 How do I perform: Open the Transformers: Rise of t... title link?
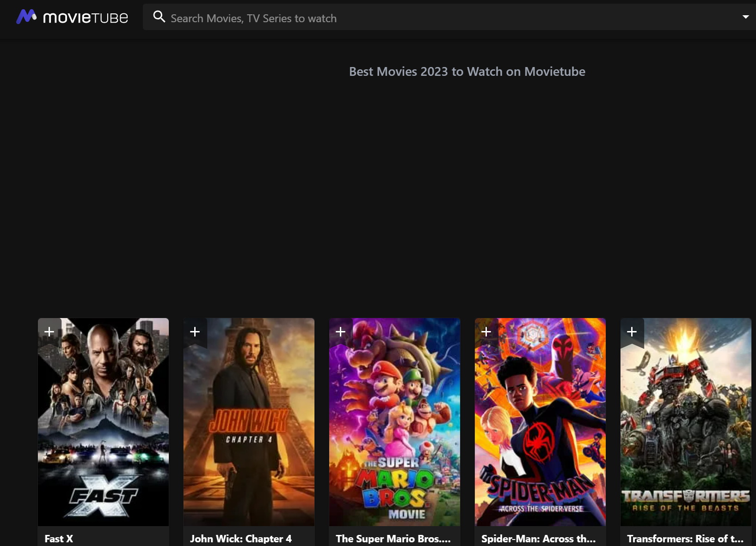[685, 539]
